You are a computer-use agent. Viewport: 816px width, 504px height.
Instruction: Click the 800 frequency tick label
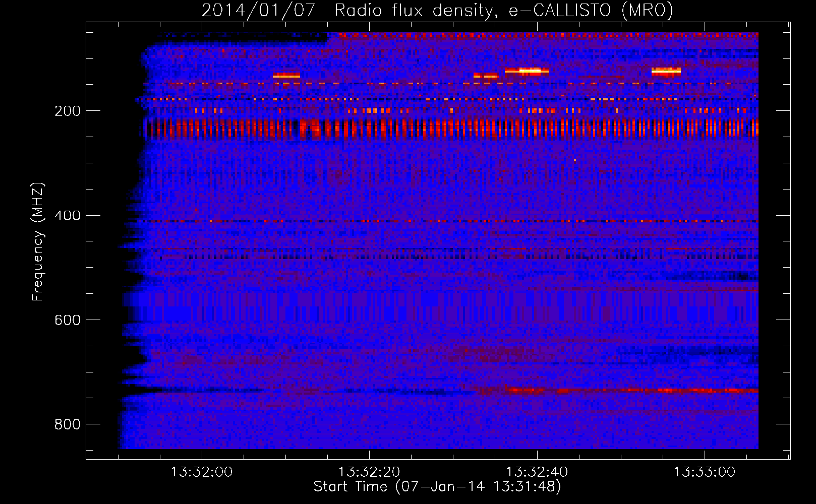pyautogui.click(x=68, y=425)
